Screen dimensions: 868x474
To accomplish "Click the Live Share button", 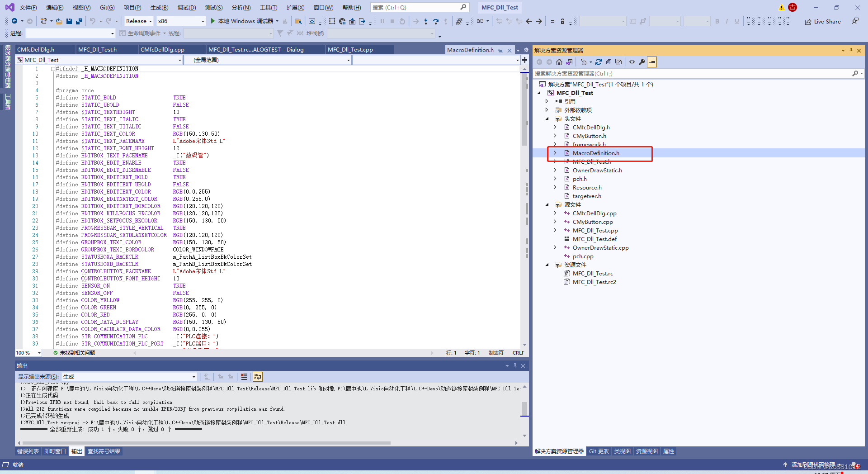I will point(823,21).
